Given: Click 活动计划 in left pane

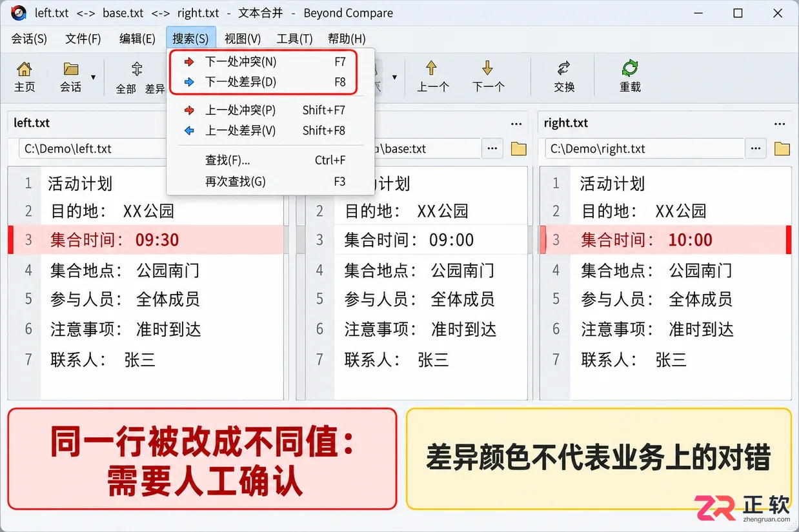Looking at the screenshot, I should [x=80, y=184].
